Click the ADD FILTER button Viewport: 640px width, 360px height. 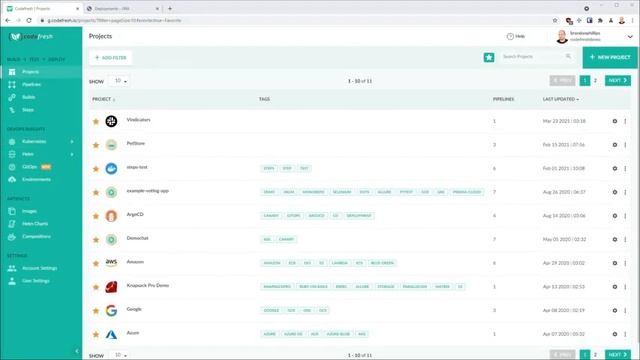pos(111,58)
